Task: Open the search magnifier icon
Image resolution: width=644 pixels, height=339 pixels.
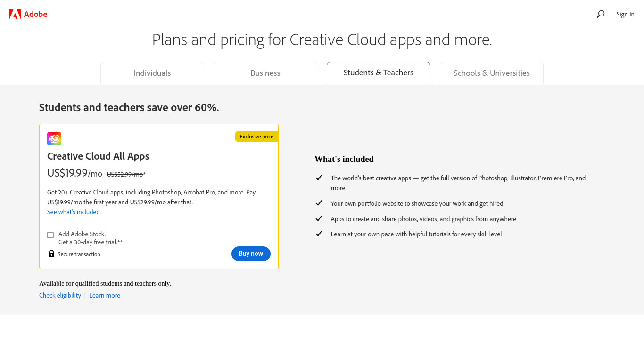Action: [x=600, y=14]
